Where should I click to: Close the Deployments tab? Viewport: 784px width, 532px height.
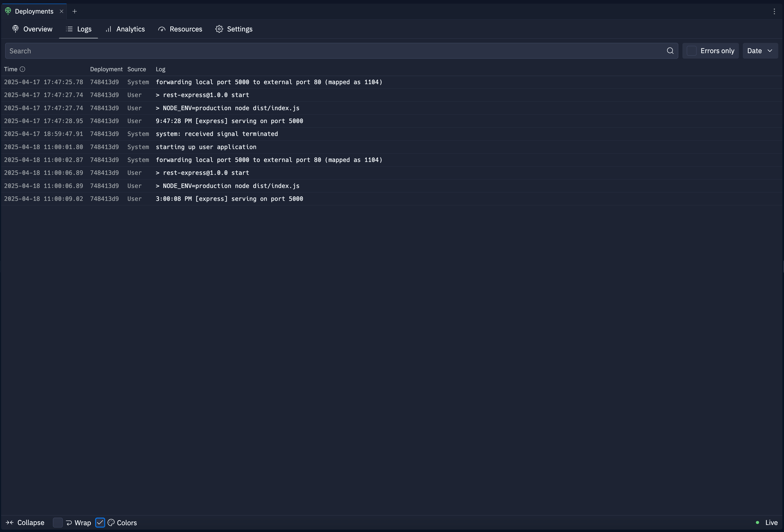pos(61,12)
